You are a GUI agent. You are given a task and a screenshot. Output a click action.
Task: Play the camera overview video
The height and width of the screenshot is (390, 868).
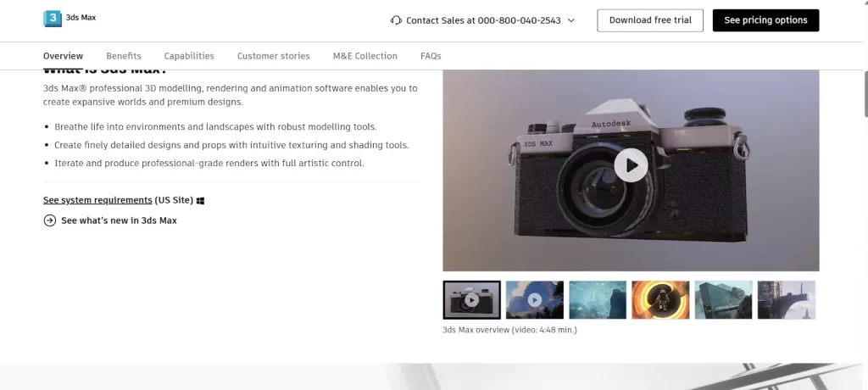coord(631,165)
